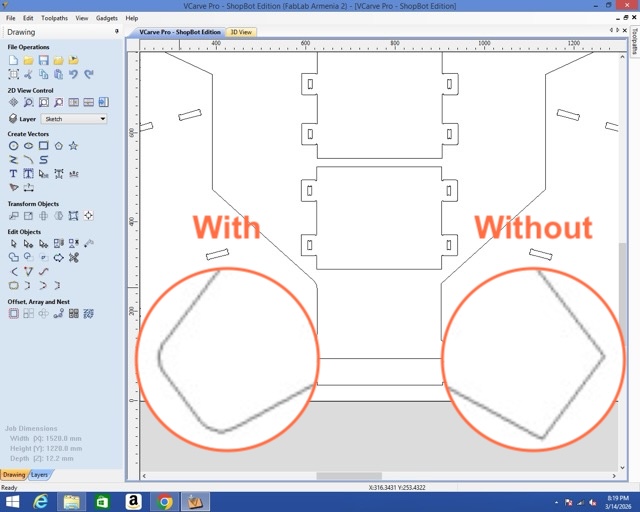Select the Draw Polyline tool

pyautogui.click(x=13, y=160)
